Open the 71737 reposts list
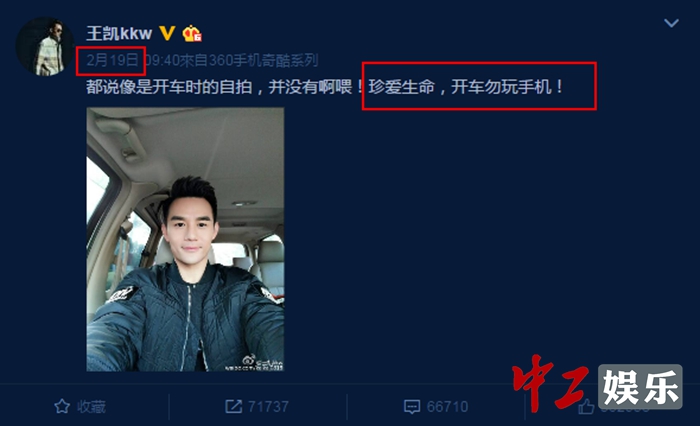Viewport: 700px width, 426px height. (x=268, y=407)
